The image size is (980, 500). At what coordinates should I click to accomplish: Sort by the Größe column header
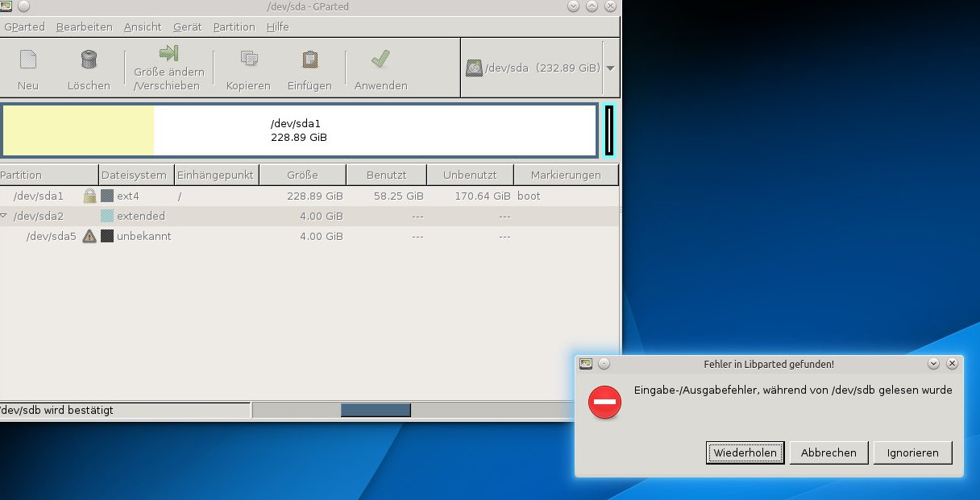302,175
